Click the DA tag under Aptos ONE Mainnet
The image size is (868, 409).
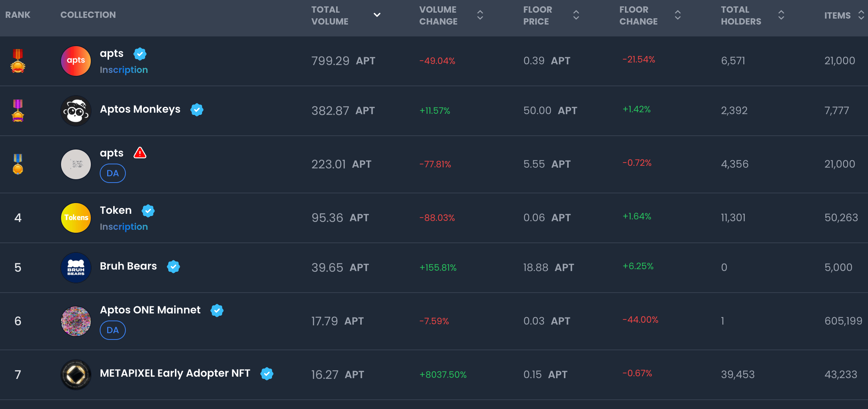pyautogui.click(x=113, y=330)
